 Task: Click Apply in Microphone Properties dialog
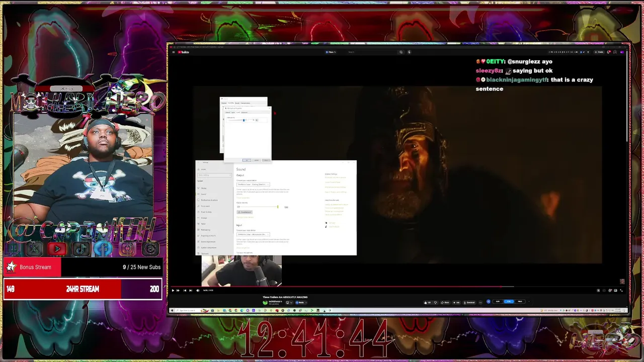(266, 160)
